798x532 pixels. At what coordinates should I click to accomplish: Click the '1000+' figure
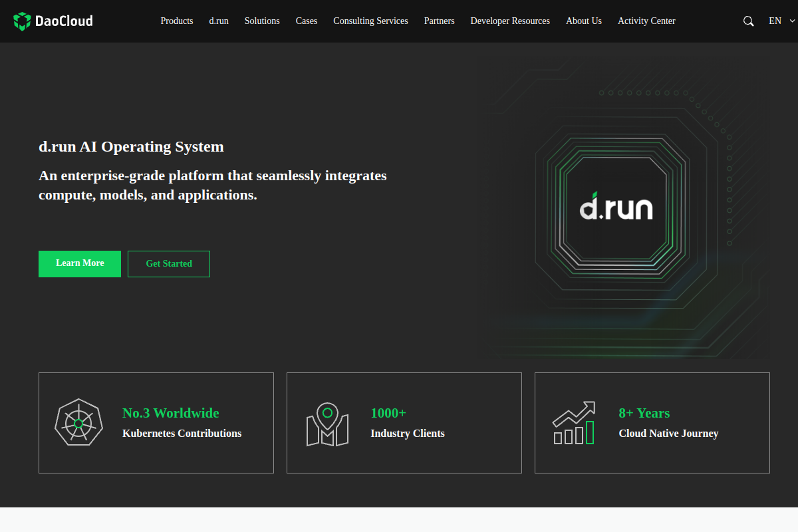pyautogui.click(x=388, y=413)
